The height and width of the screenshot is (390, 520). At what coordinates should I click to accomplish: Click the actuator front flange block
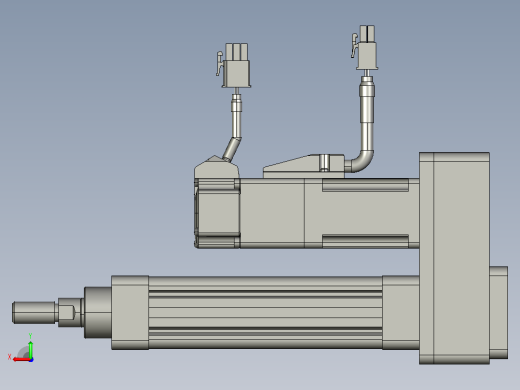point(130,312)
